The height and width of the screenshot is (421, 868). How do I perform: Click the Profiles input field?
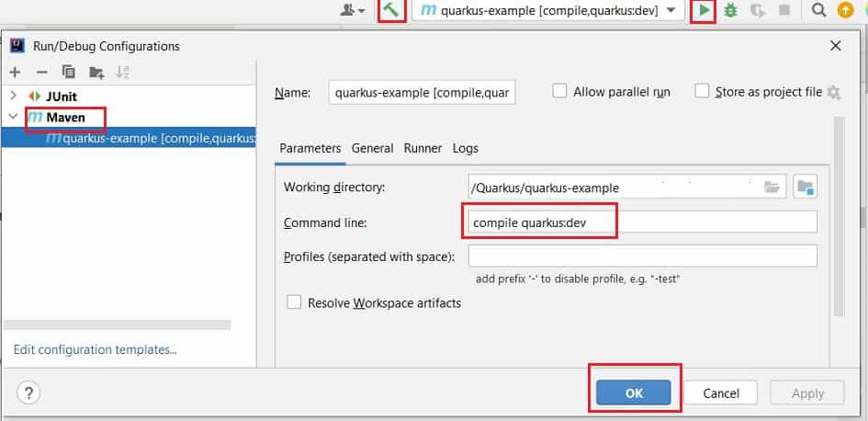(642, 256)
